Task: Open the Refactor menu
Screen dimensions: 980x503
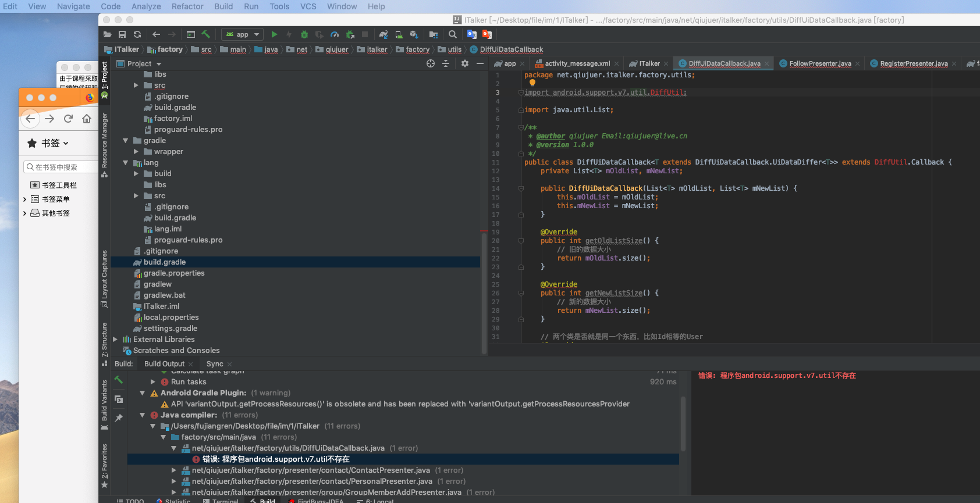Action: (x=187, y=6)
